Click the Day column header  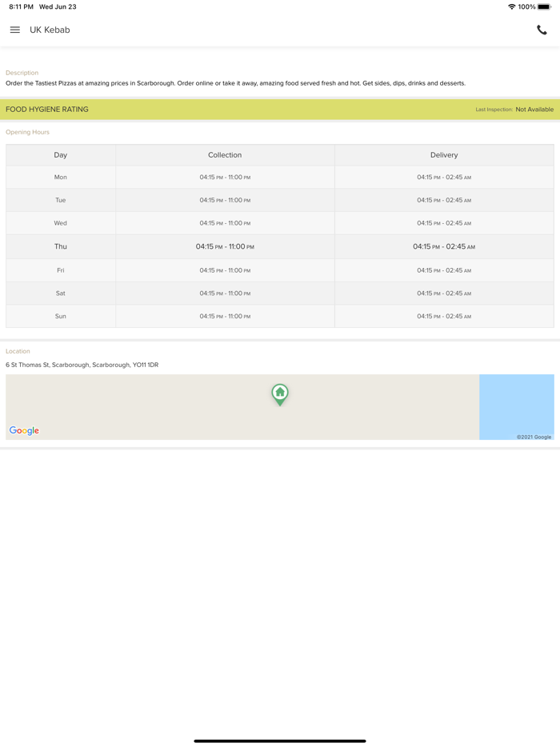tap(61, 155)
